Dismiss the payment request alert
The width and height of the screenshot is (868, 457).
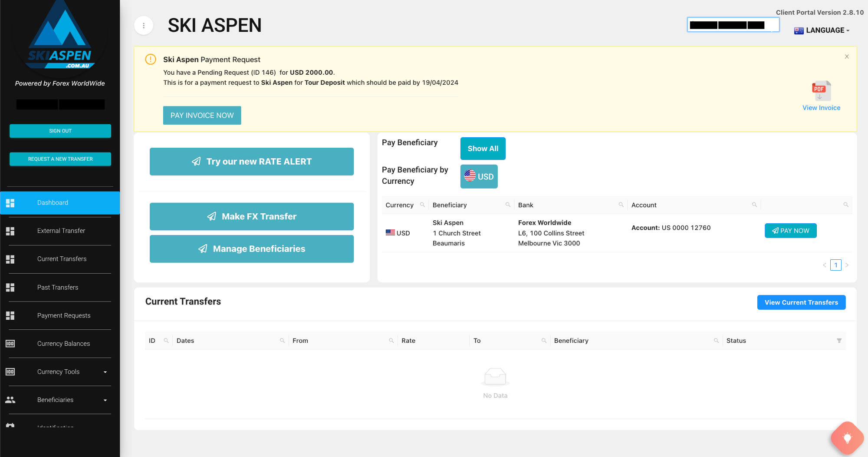[846, 57]
